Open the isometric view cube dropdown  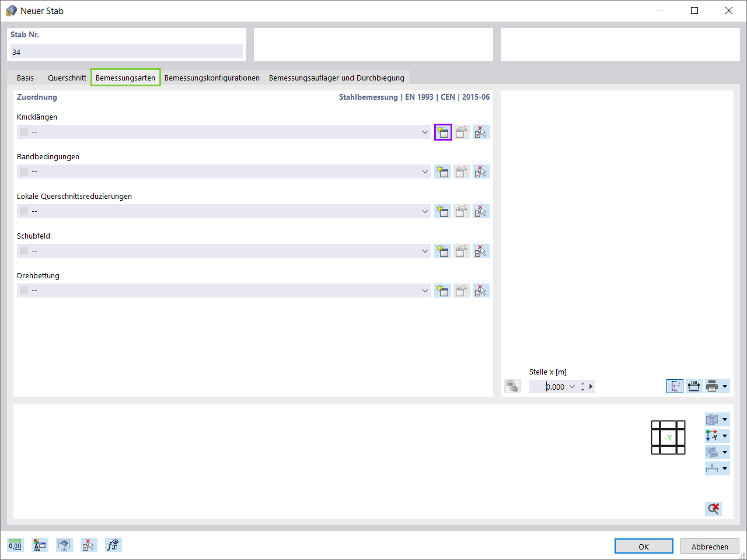coord(725,419)
